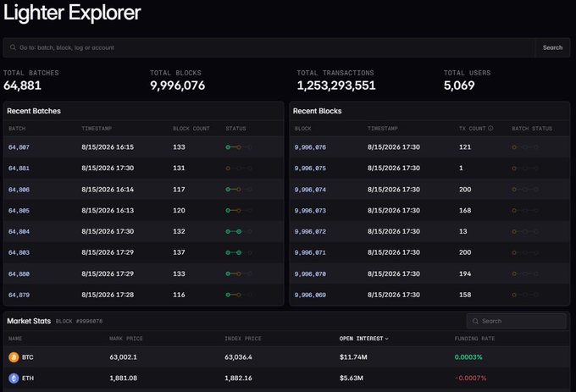Click the FUNDING RATE column header
The width and height of the screenshot is (576, 392).
pyautogui.click(x=474, y=339)
